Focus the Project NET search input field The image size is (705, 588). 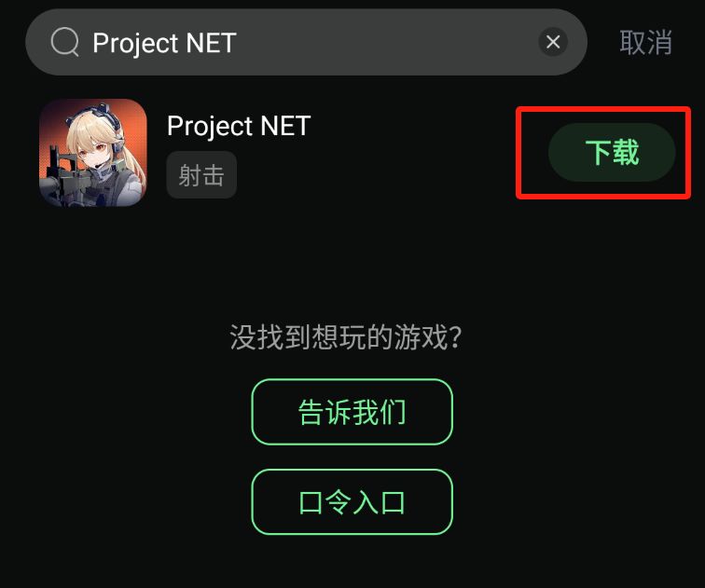point(306,42)
